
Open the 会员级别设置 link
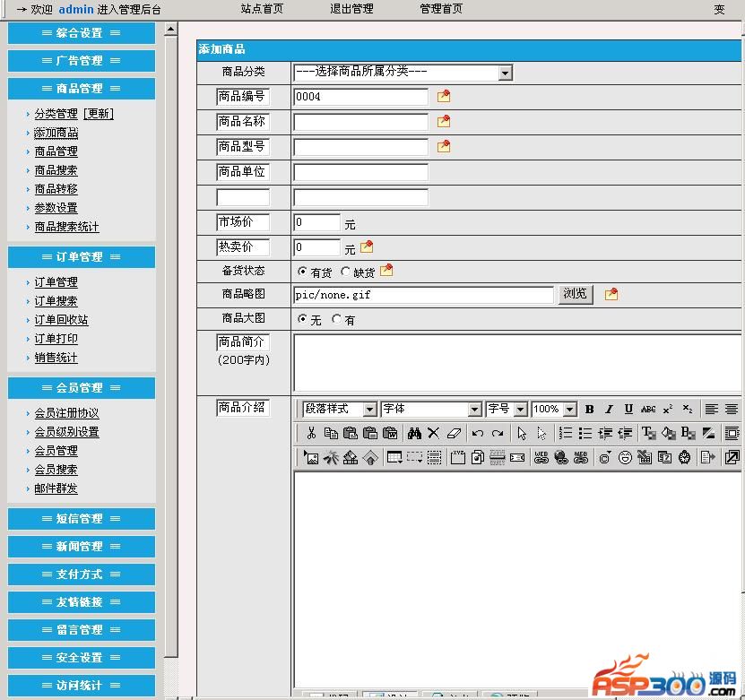click(x=67, y=432)
